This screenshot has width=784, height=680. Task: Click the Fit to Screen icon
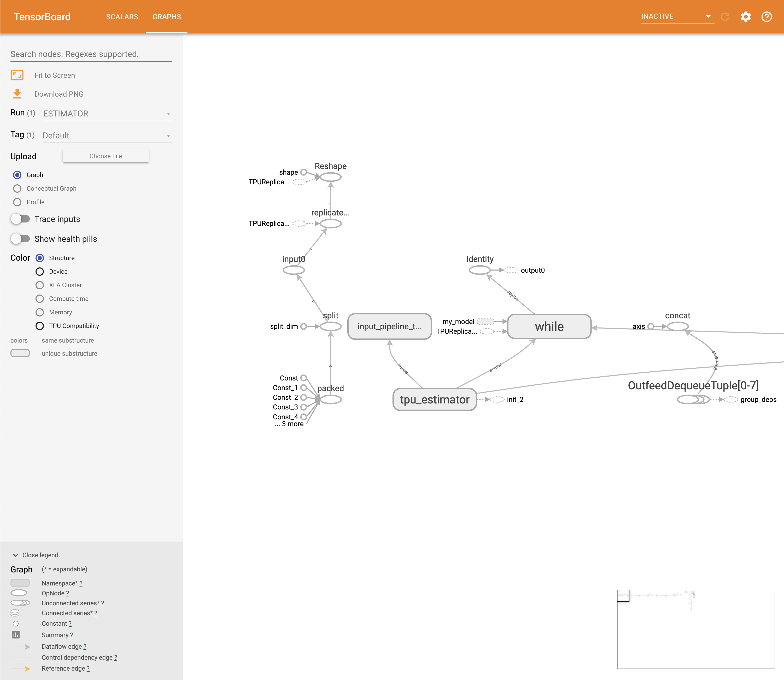click(x=17, y=75)
